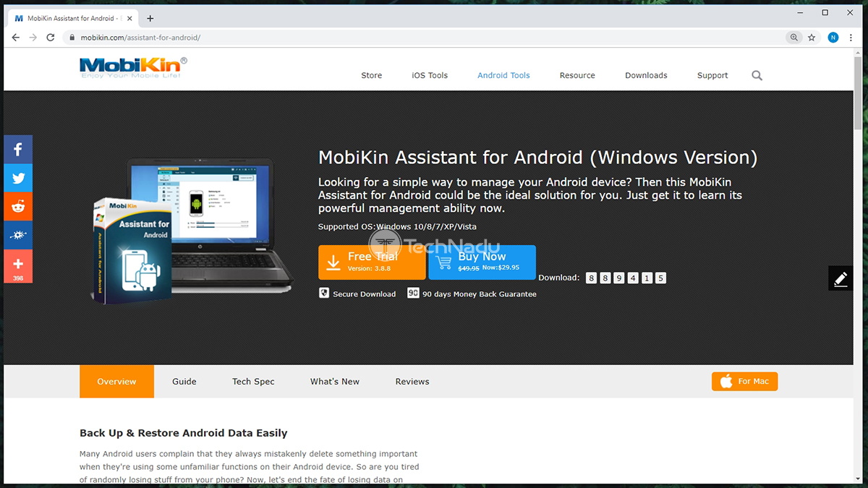Click Free Trial download button
868x488 pixels.
(372, 262)
